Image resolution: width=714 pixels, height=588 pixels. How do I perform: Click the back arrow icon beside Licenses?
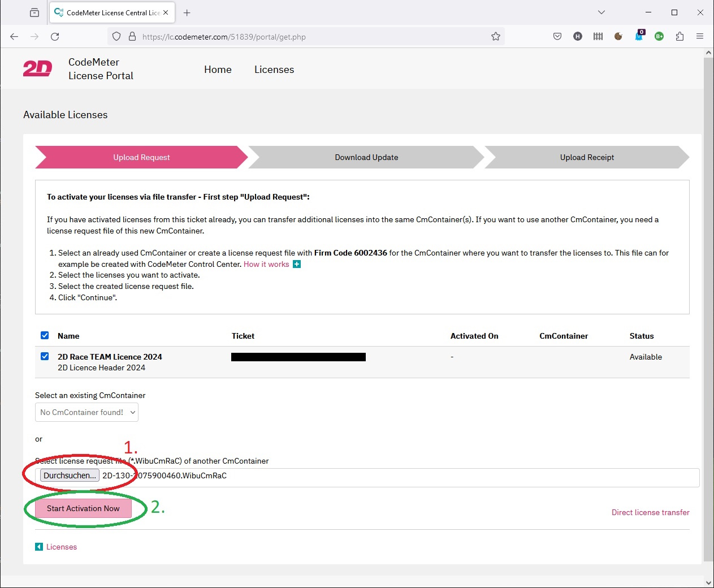click(39, 547)
